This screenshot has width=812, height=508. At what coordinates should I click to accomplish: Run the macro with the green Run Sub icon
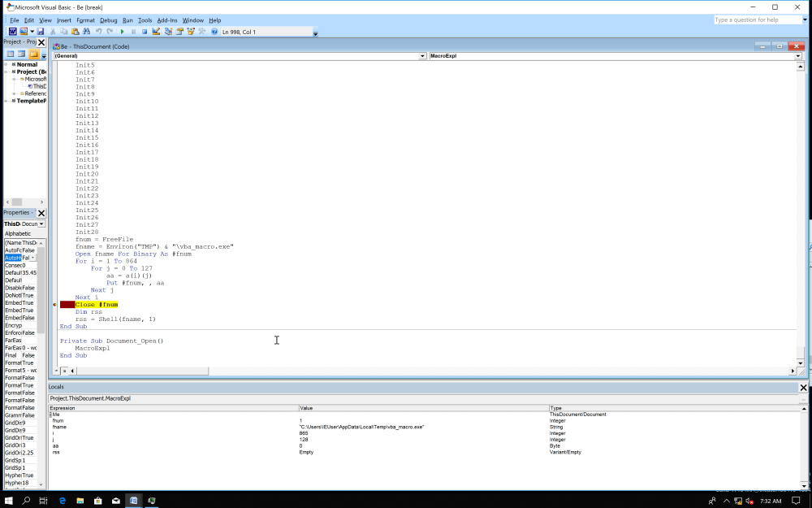tap(123, 31)
